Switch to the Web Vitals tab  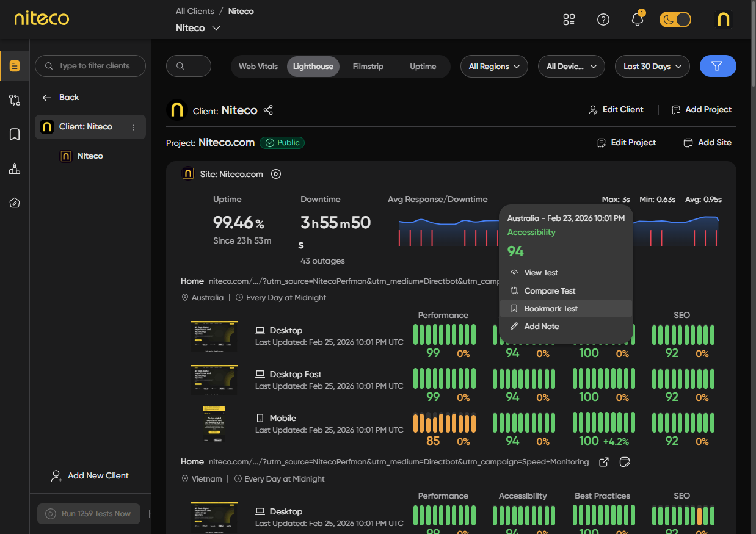pos(258,66)
